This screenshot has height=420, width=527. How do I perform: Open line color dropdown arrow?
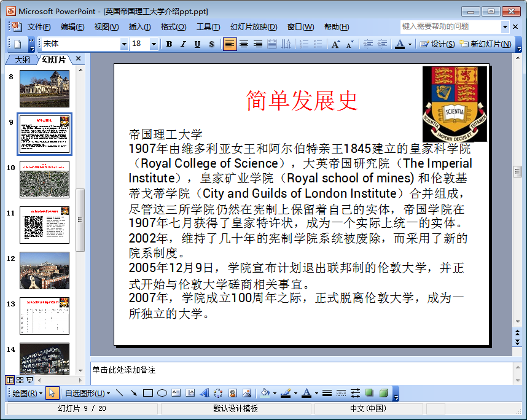pos(295,393)
